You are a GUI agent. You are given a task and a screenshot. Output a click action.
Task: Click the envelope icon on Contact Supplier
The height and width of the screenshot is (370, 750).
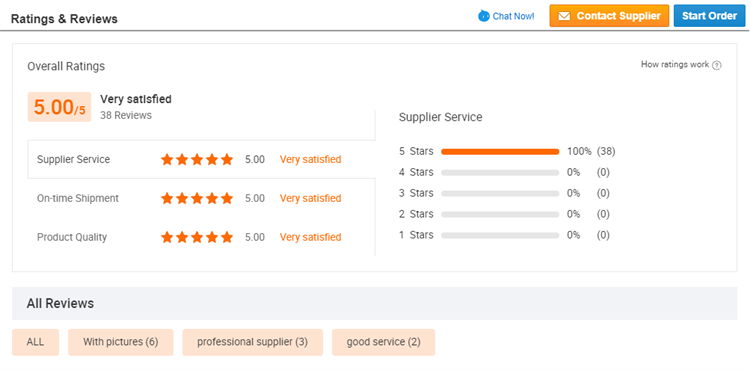pos(564,16)
